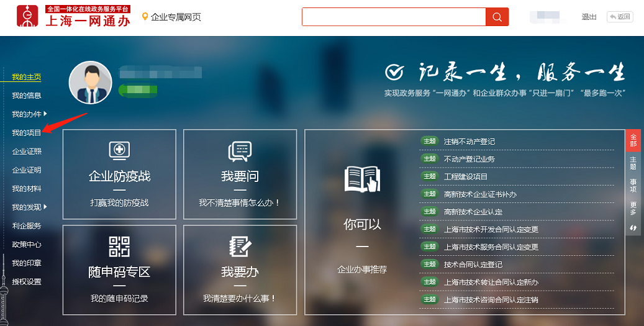Click the 返回 back button
Viewport: 644px width, 326px height.
click(x=620, y=17)
